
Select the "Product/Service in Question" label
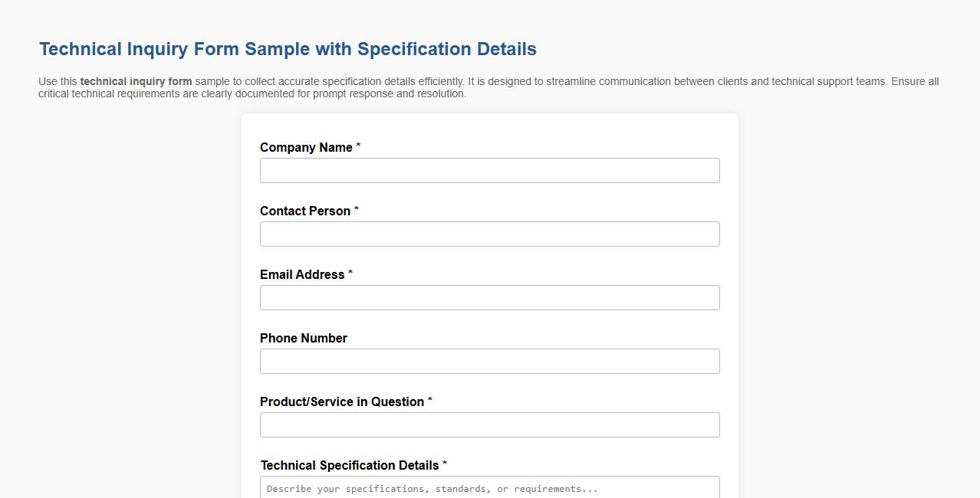coord(341,401)
